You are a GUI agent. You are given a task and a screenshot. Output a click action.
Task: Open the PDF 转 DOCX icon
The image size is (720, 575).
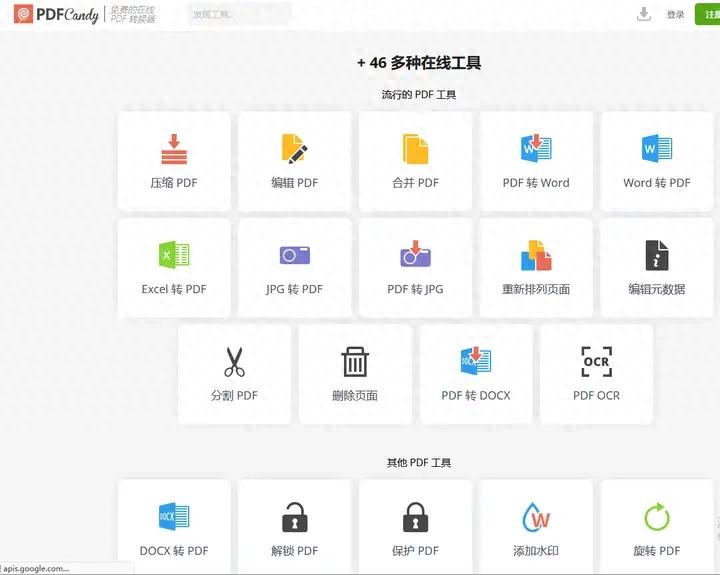click(x=476, y=360)
